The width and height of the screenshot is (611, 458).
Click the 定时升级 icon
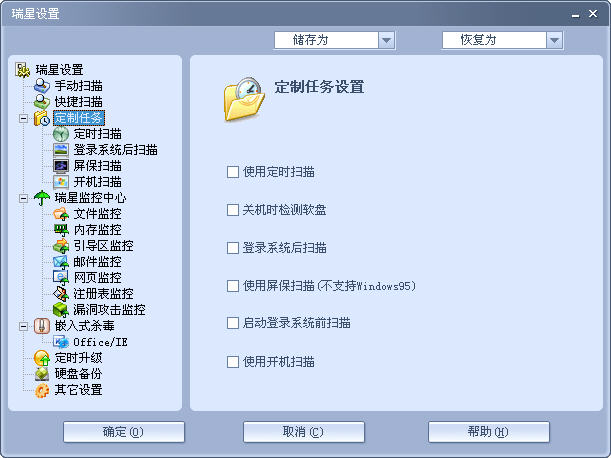tap(42, 358)
